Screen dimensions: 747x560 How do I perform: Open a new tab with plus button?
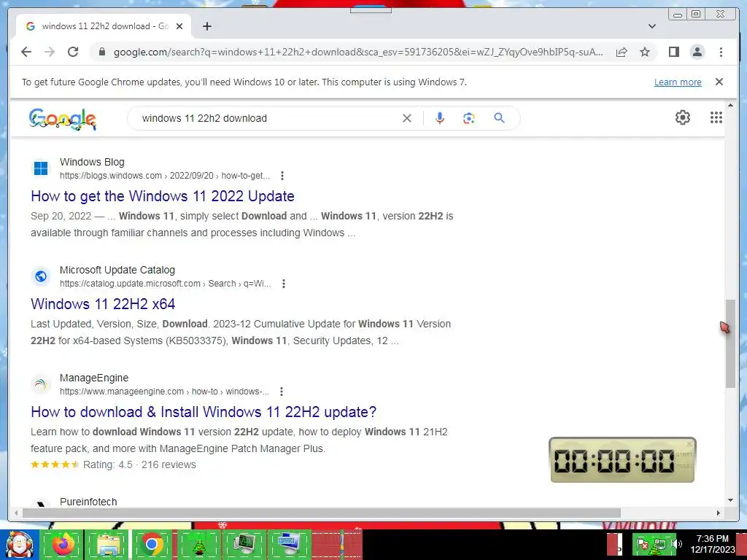coord(206,26)
